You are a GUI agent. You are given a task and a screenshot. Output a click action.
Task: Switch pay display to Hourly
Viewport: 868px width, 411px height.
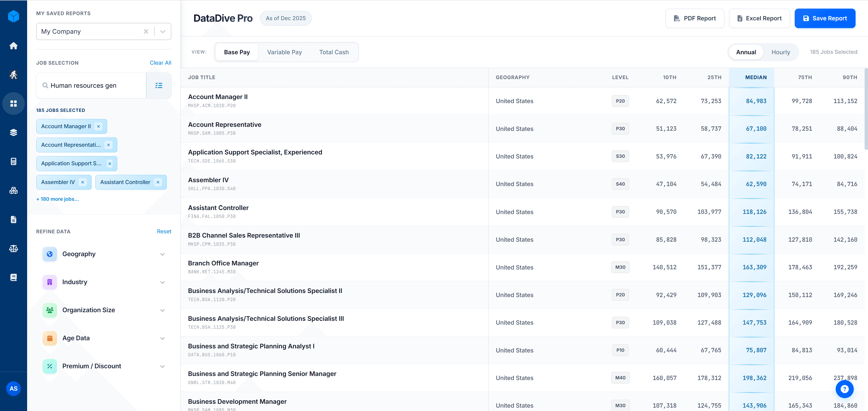pos(780,52)
